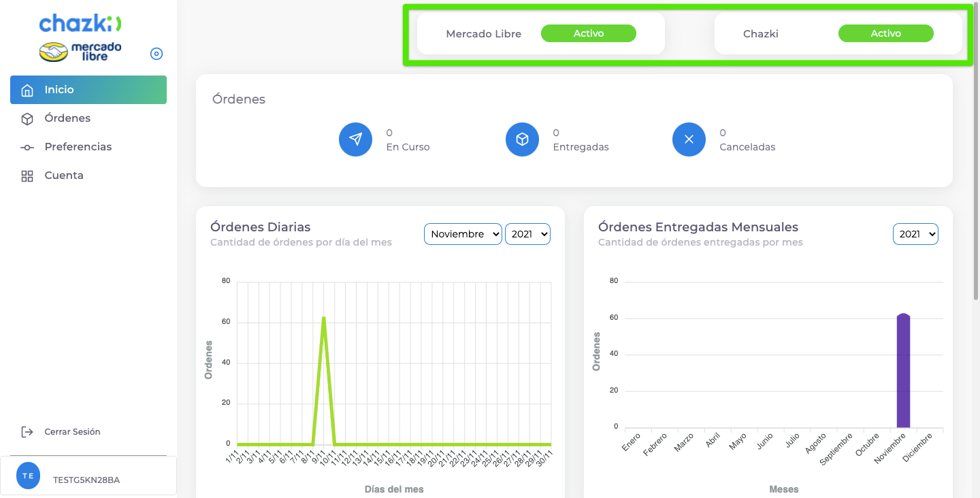The width and height of the screenshot is (980, 498).
Task: Click the purple Noviembre bar in monthly chart
Action: pos(903,371)
